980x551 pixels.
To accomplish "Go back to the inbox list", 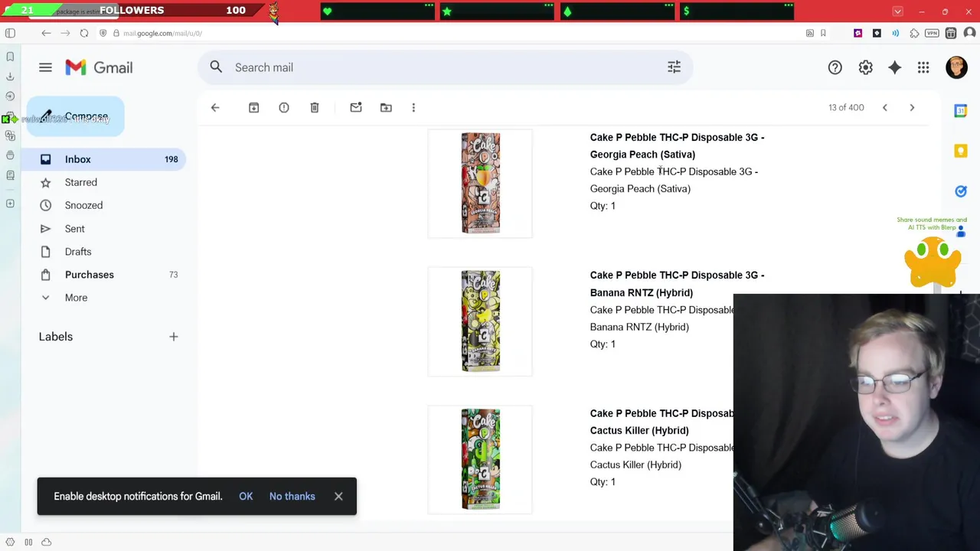I will pyautogui.click(x=215, y=107).
